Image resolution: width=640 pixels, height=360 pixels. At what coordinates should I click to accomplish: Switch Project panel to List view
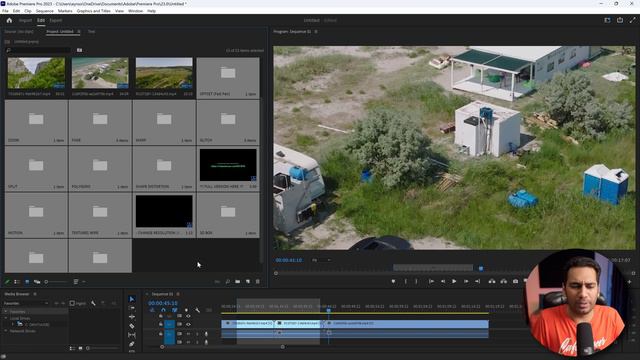coord(17,282)
